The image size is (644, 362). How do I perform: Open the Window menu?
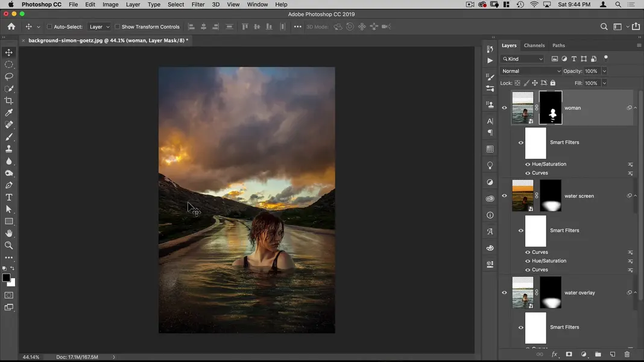click(257, 4)
